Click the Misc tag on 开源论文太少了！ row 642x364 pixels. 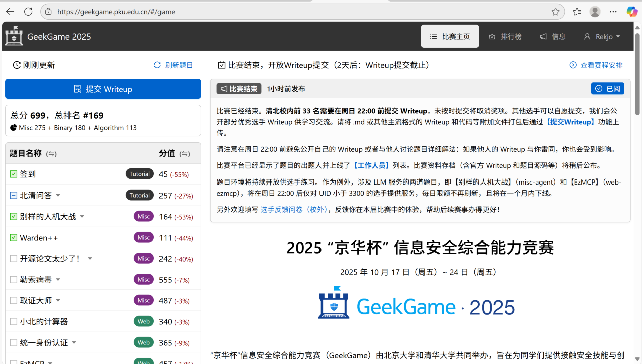(144, 258)
